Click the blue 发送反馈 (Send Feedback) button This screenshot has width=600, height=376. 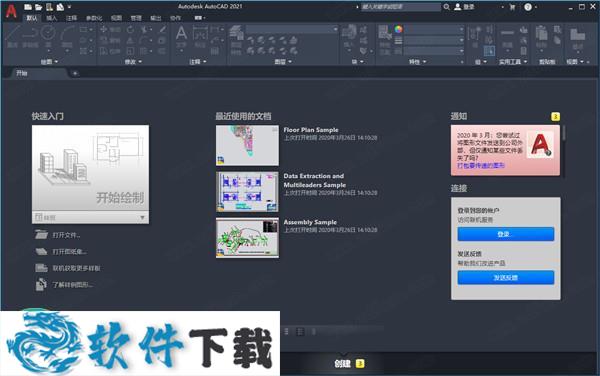pos(505,277)
